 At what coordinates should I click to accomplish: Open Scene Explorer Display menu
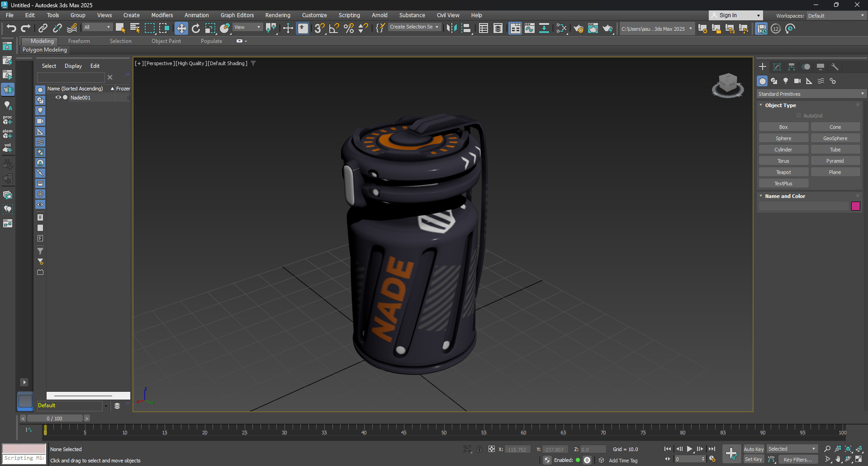73,66
